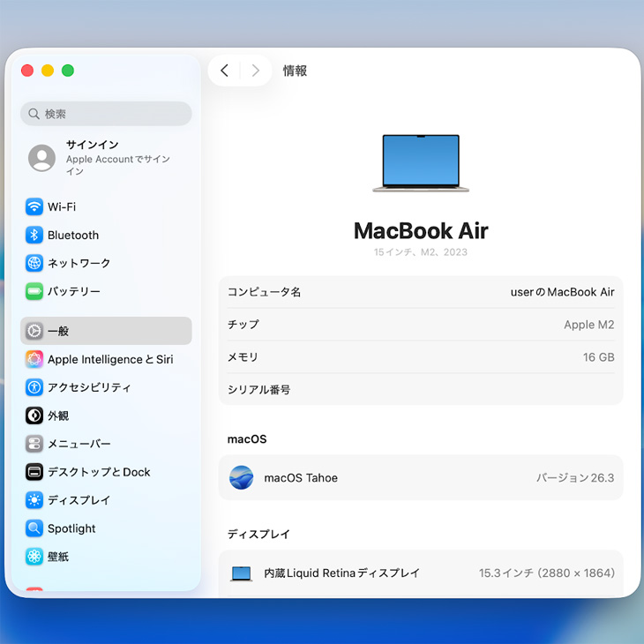The height and width of the screenshot is (644, 644).
Task: Click the Spotlight magnifier icon
Action: 34,528
